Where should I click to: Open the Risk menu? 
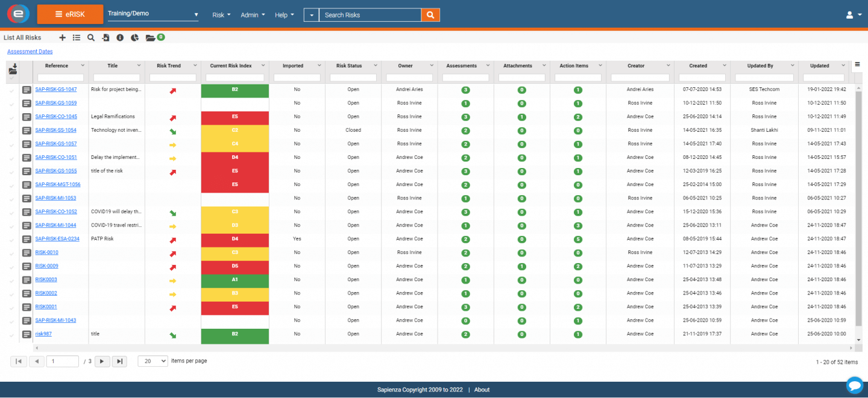[221, 14]
